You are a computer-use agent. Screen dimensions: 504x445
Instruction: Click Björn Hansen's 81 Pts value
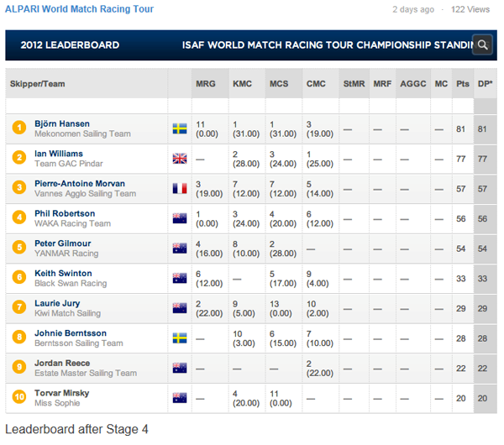(x=460, y=128)
